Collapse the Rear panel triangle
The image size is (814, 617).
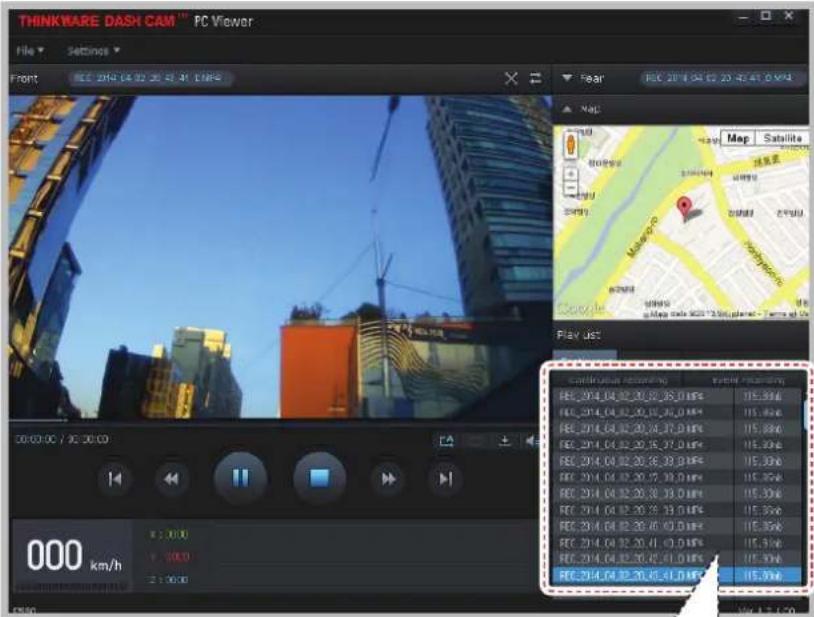point(567,78)
